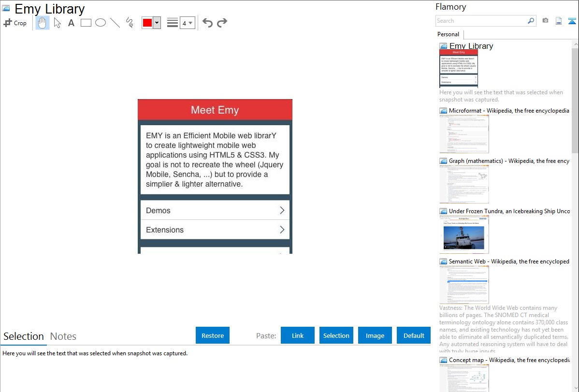Viewport: 579px width, 392px height.
Task: Select the ellipse drawing tool
Action: click(x=101, y=23)
